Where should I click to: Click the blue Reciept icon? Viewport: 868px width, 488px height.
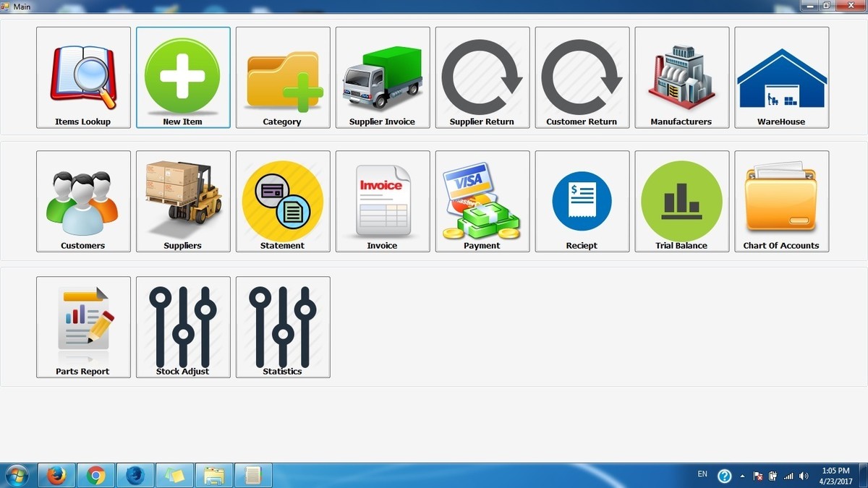[582, 201]
